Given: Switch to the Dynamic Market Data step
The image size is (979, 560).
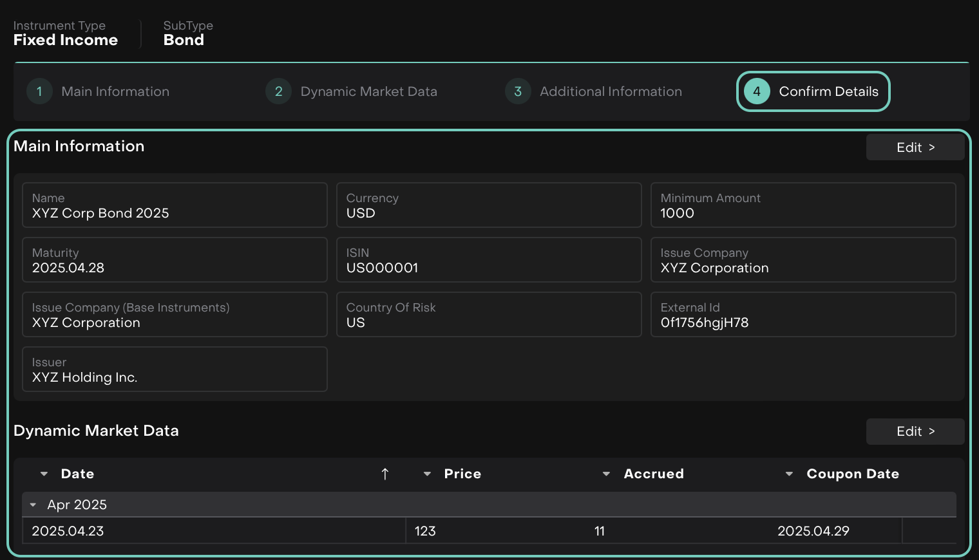Looking at the screenshot, I should pos(368,91).
